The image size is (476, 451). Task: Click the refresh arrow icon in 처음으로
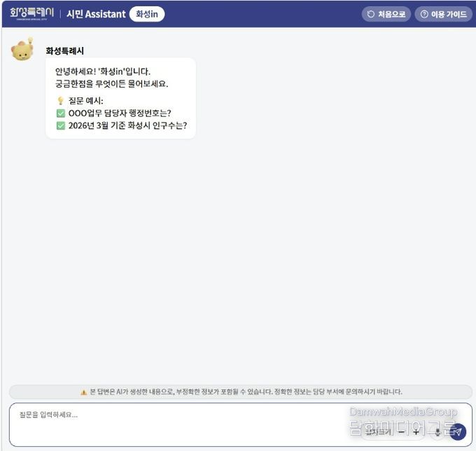(x=371, y=14)
